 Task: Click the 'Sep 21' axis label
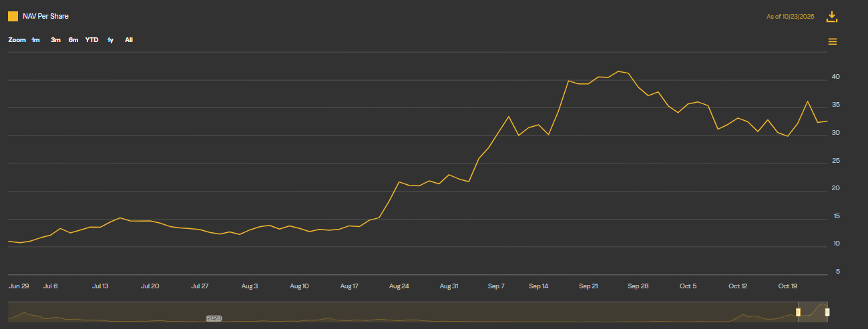[588, 286]
